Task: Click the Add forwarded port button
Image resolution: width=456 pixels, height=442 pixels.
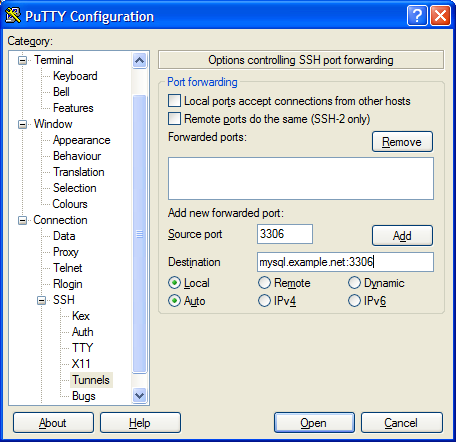Action: (x=402, y=236)
